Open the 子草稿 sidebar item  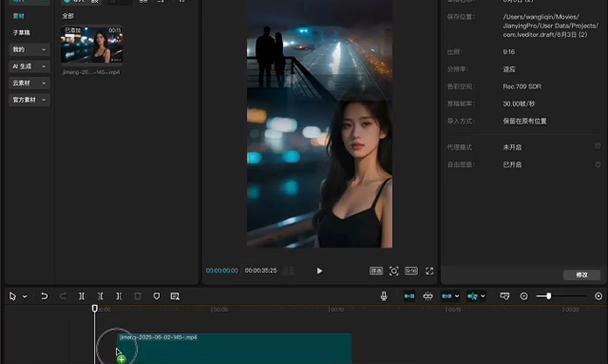tap(21, 33)
